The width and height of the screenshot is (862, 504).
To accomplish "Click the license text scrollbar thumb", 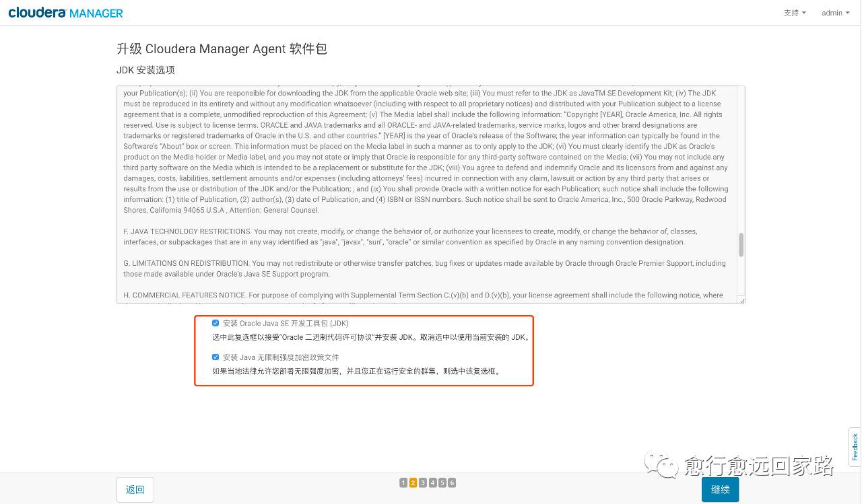I will pyautogui.click(x=741, y=245).
